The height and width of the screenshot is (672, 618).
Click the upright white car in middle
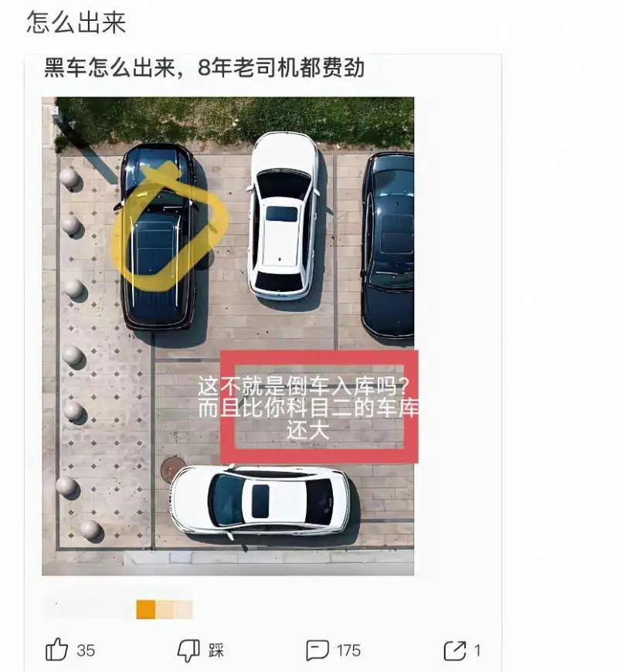283,216
